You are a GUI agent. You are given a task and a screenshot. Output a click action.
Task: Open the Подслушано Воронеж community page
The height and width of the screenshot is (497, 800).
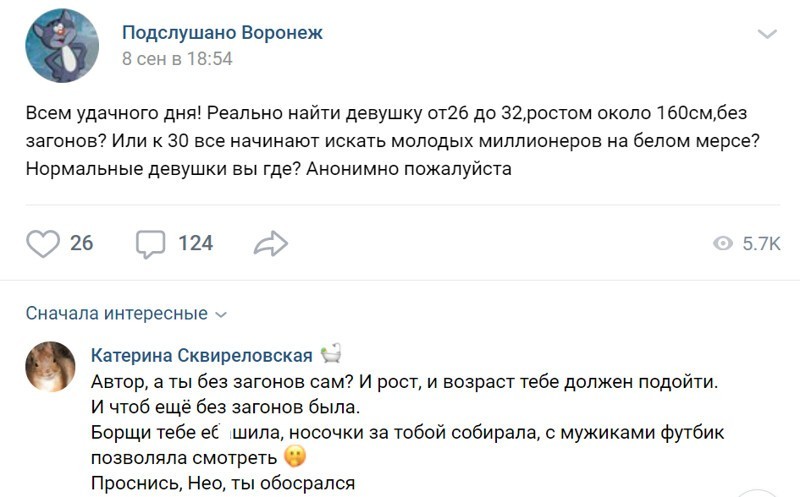pos(222,33)
